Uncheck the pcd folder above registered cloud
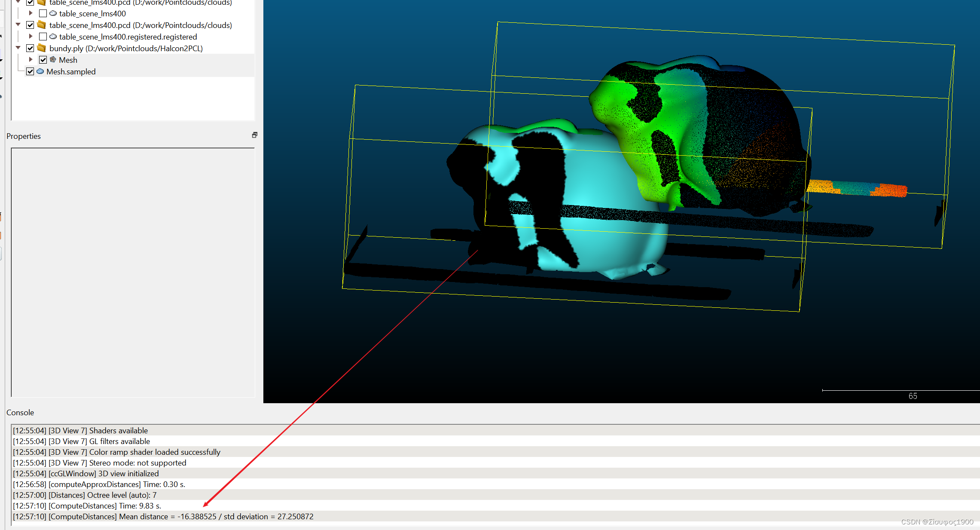 coord(30,25)
